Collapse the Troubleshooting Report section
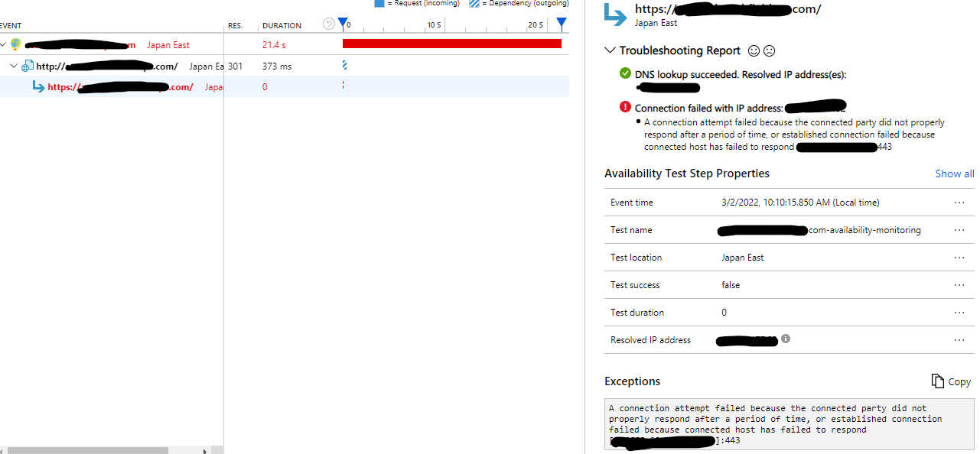The height and width of the screenshot is (454, 980). [610, 50]
